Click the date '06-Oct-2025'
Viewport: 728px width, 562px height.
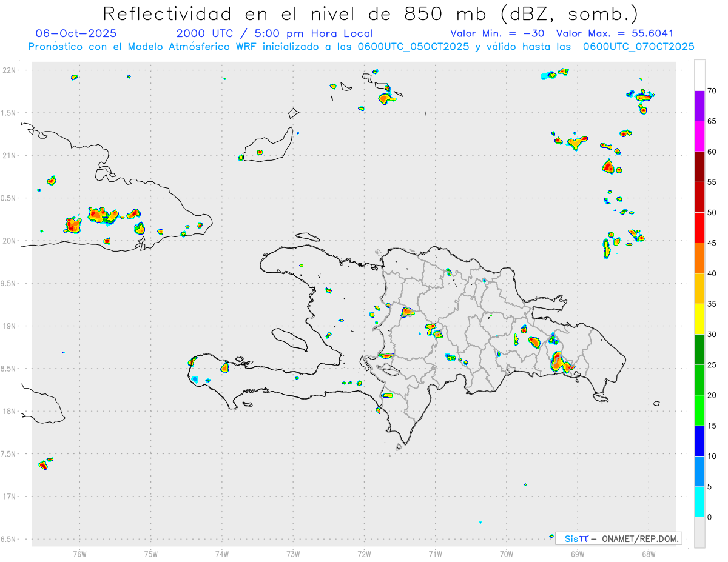76,33
